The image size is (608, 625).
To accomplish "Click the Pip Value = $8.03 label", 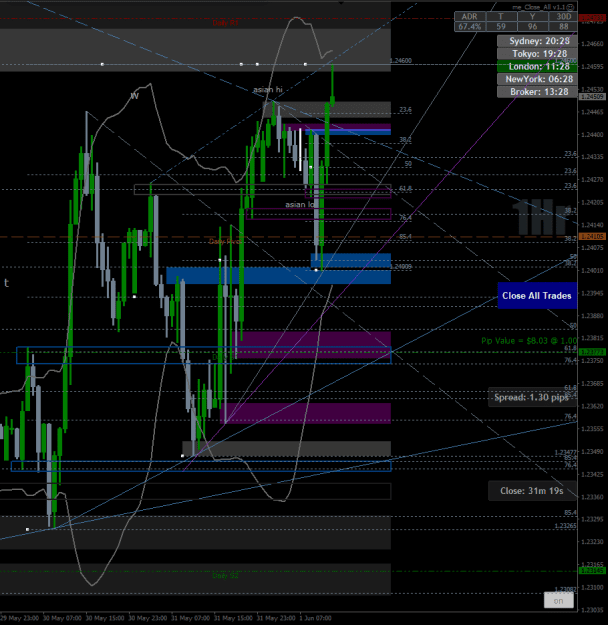I will tap(529, 341).
